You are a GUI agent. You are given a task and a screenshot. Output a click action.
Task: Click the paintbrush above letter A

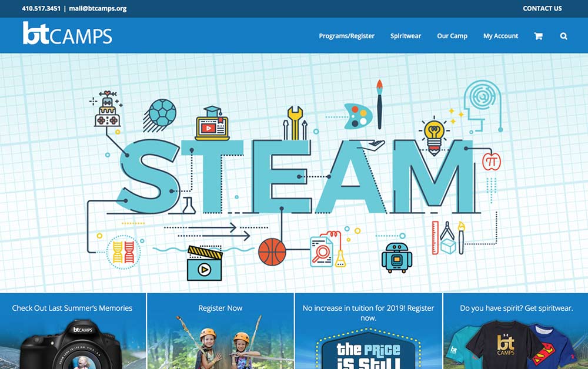[x=379, y=105]
